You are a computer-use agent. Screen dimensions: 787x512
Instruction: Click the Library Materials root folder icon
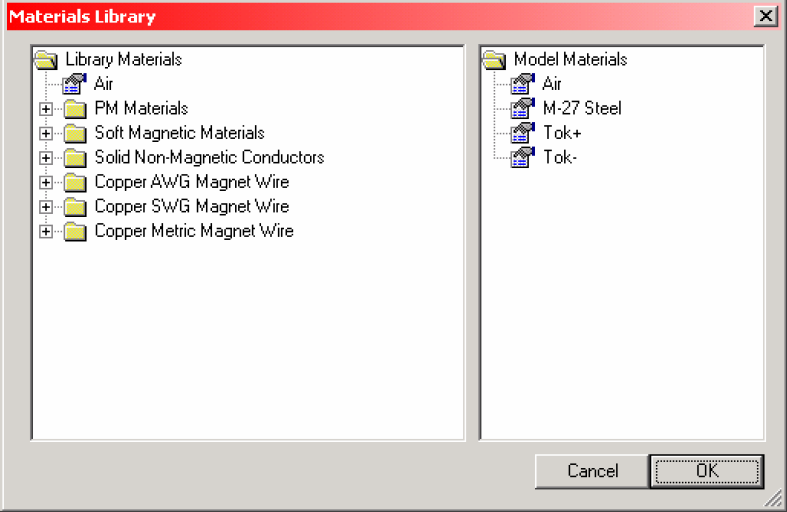coord(46,60)
